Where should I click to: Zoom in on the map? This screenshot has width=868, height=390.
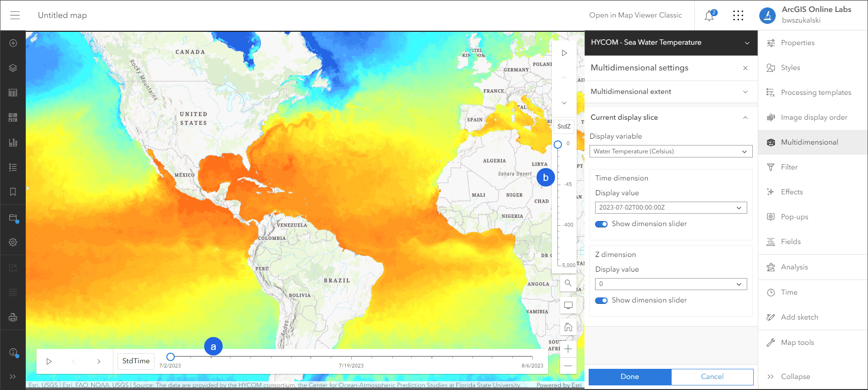coord(568,349)
